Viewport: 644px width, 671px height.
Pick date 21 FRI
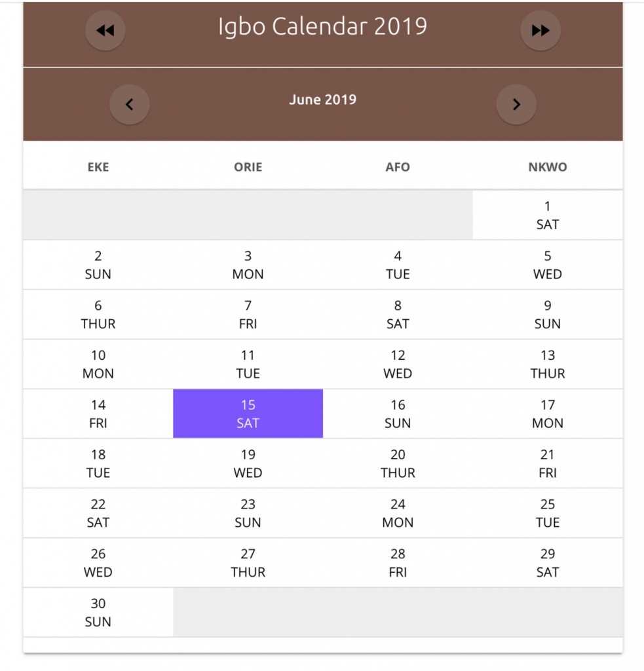(x=547, y=463)
